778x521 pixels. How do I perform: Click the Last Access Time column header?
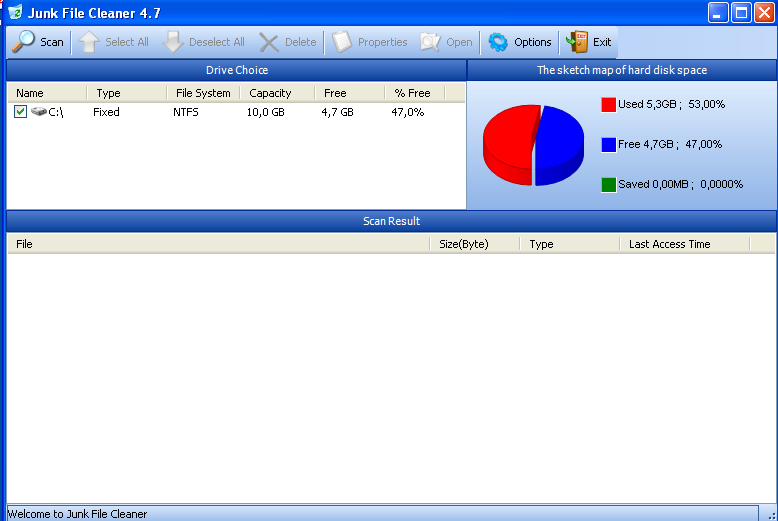tap(685, 244)
